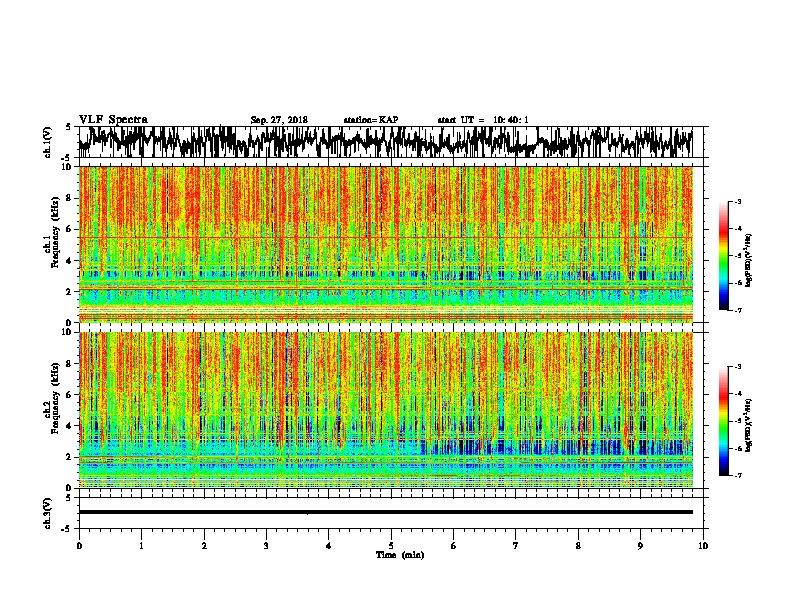This screenshot has width=792, height=612.
Task: Click the upper color scale bar for ch.1
Action: pos(723,256)
